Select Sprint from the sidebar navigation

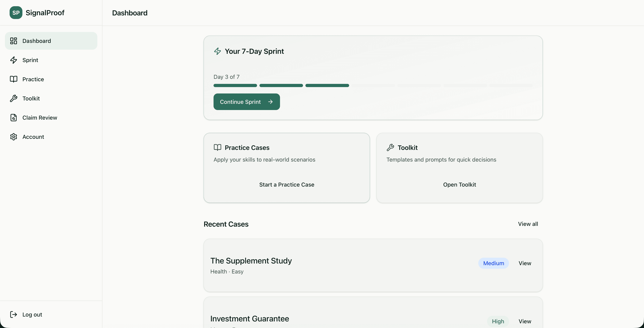(x=30, y=60)
